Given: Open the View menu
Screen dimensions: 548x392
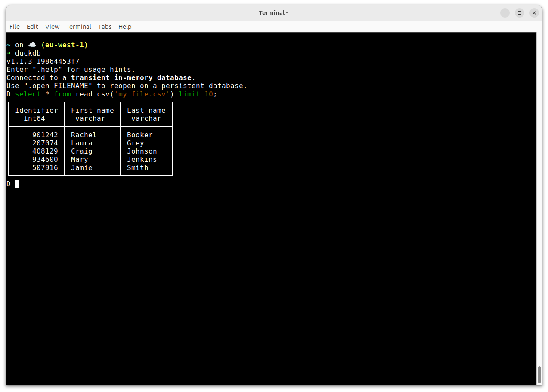Looking at the screenshot, I should pyautogui.click(x=52, y=27).
